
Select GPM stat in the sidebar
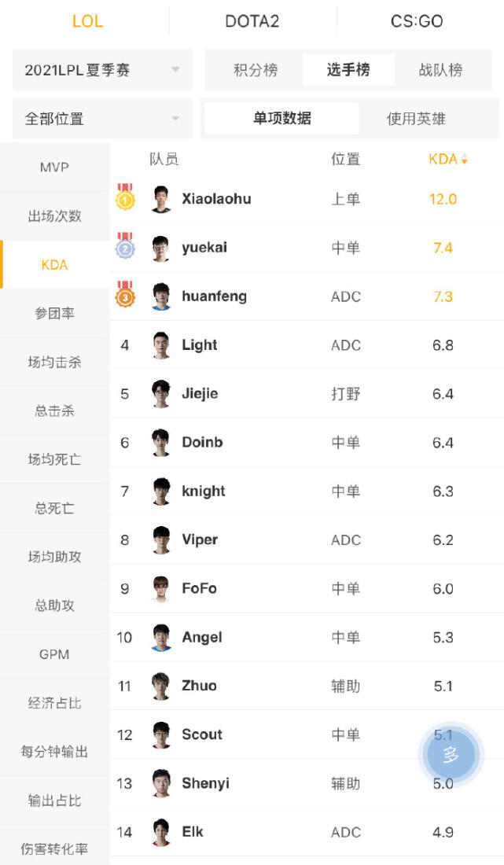pos(54,654)
